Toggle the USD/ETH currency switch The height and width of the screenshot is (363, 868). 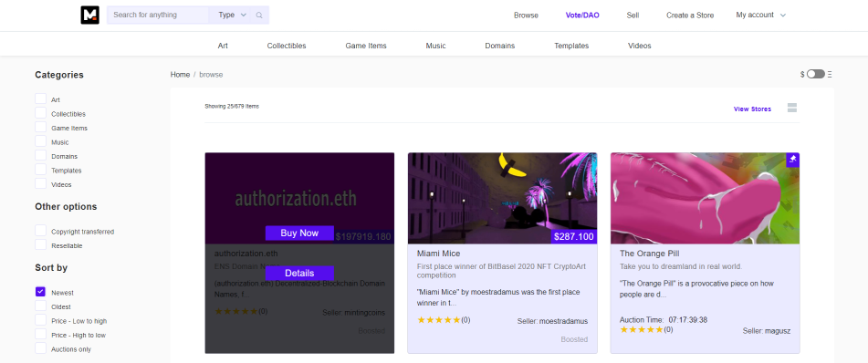tap(815, 74)
